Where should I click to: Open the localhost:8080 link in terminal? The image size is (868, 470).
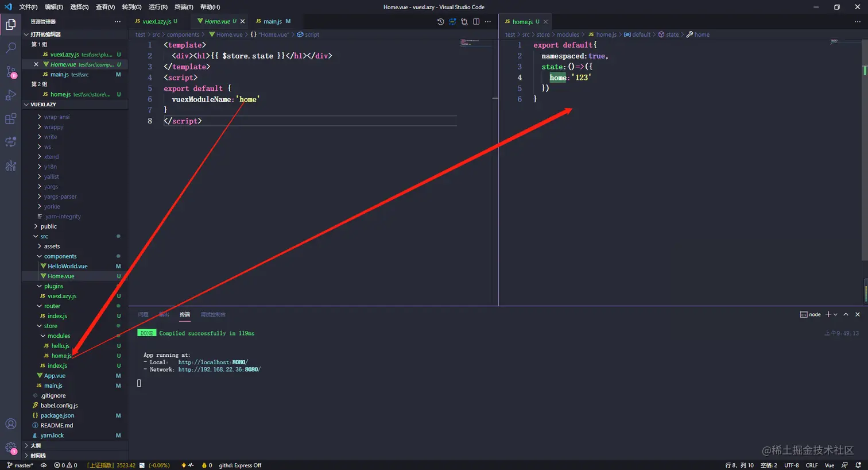tap(213, 363)
